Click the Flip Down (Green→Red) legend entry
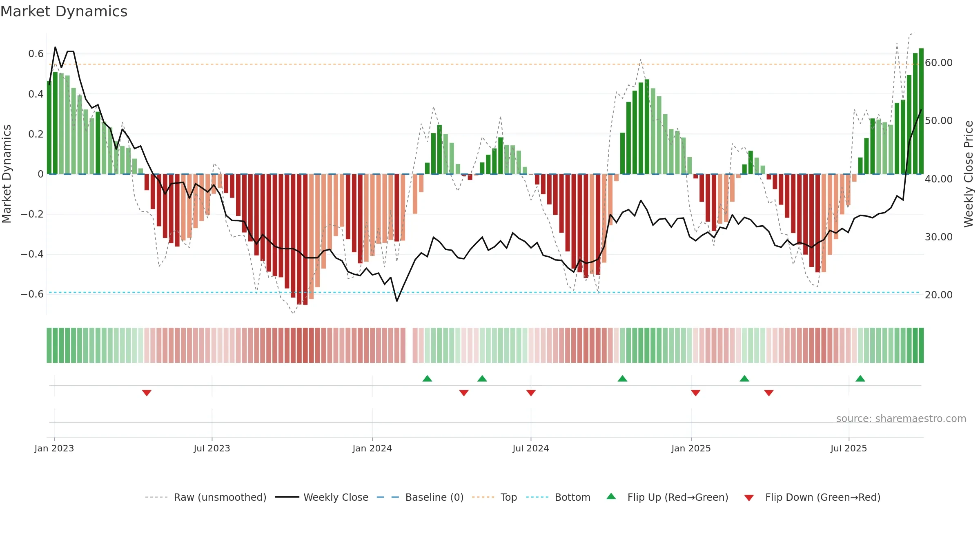 [x=812, y=497]
